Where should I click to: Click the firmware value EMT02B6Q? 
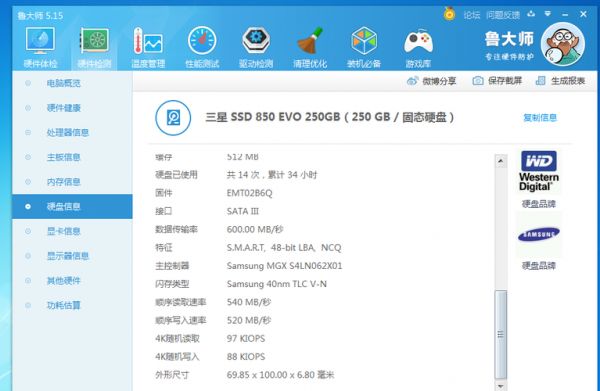coord(249,193)
